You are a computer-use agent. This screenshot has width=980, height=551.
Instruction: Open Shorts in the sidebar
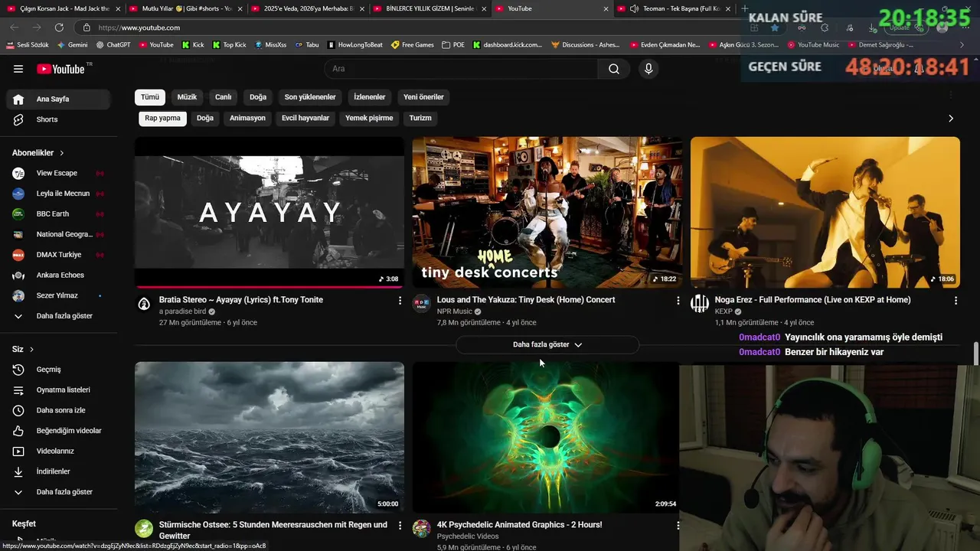59,119
